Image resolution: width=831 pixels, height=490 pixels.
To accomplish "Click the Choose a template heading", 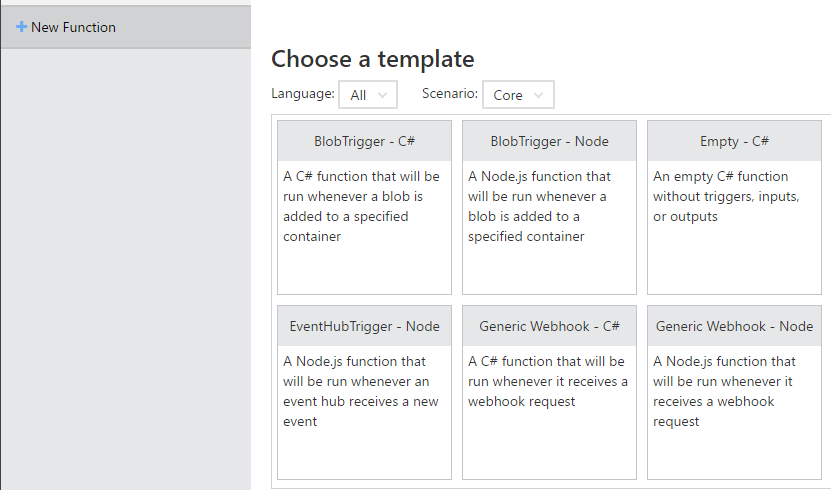I will [x=372, y=59].
